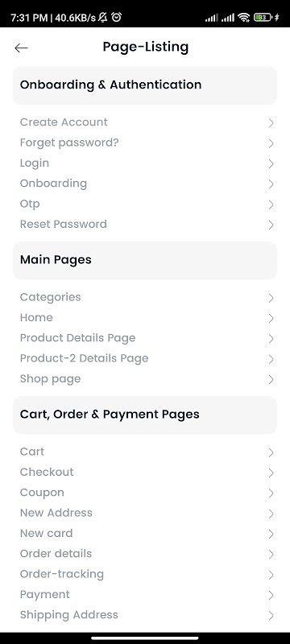Tap the Wi-Fi status icon
290x644 pixels.
coord(244,17)
